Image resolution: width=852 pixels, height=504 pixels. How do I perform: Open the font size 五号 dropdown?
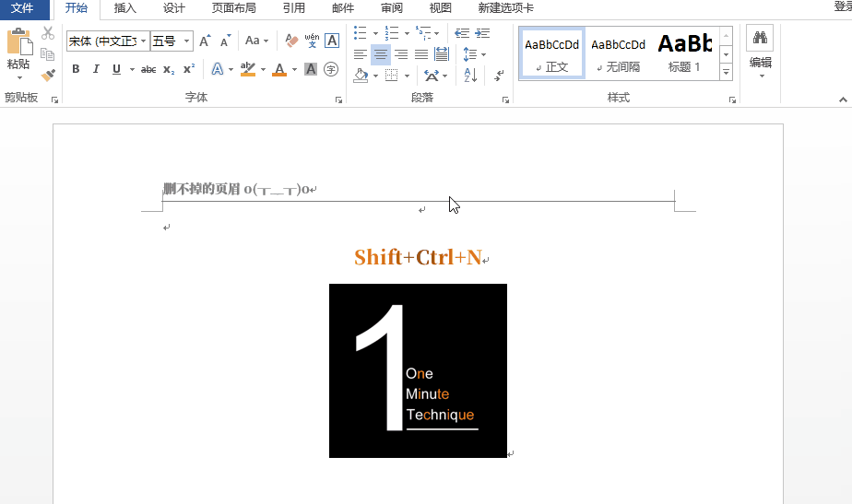(x=187, y=41)
